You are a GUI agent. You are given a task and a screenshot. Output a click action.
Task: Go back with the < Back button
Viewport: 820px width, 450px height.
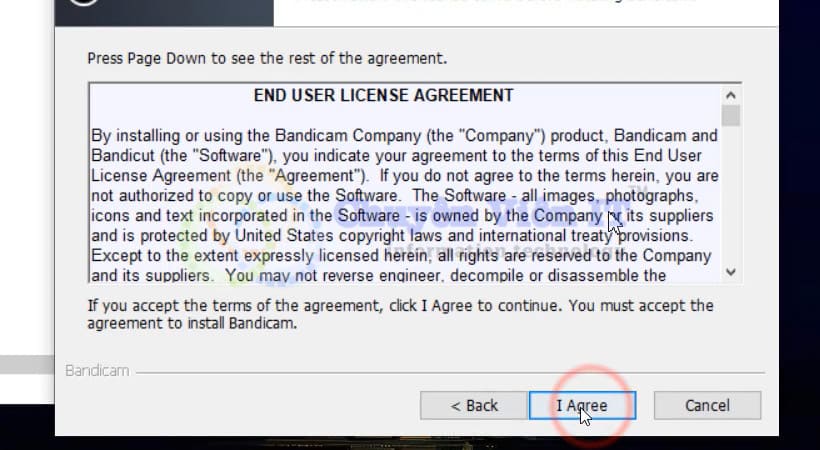coord(474,406)
